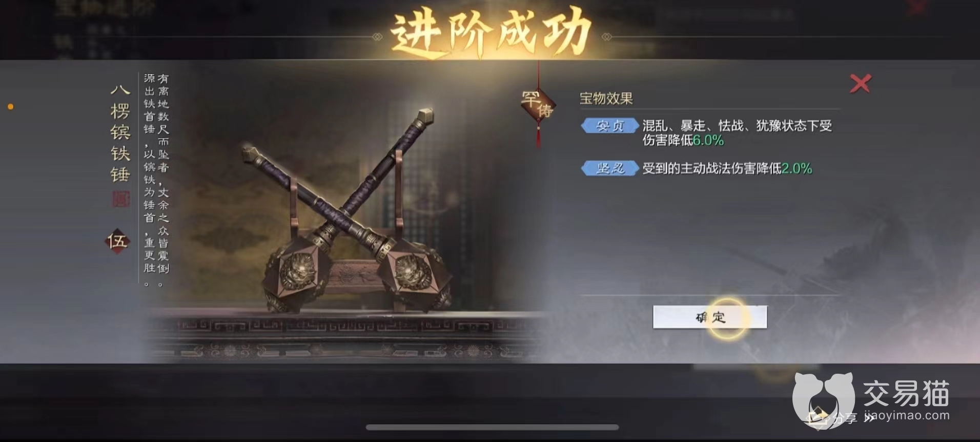Tap the 坚忍 effect tag
The height and width of the screenshot is (442, 980).
tap(610, 168)
